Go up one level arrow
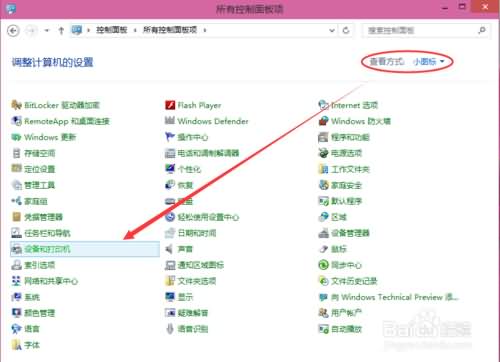 click(61, 31)
